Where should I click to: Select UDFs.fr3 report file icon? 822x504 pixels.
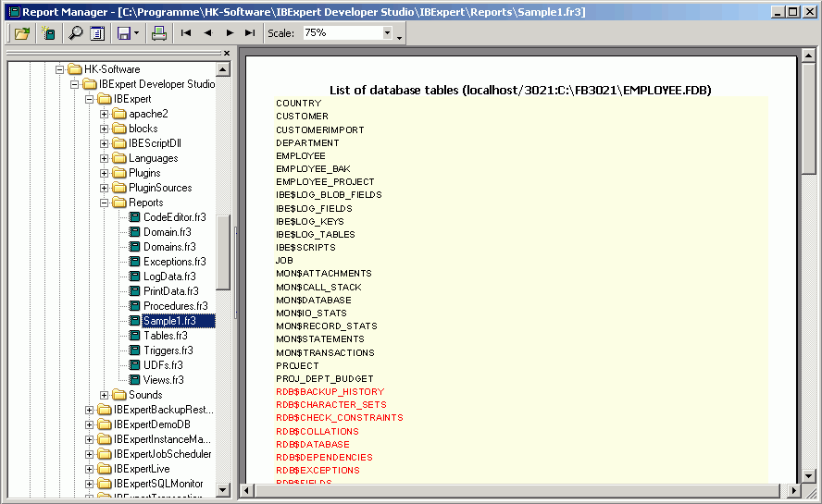click(135, 365)
